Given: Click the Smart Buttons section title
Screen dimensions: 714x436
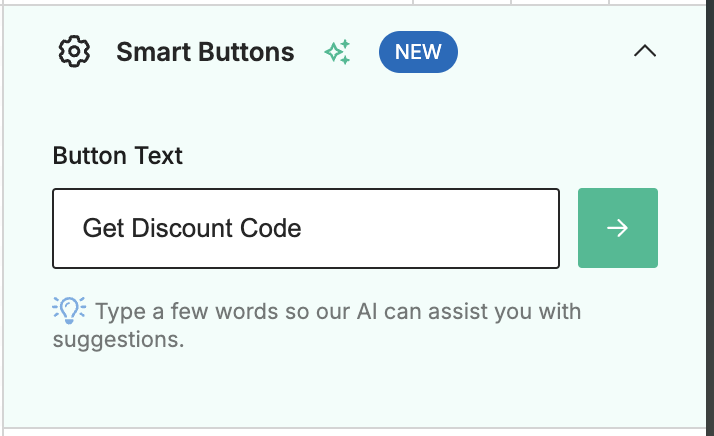Looking at the screenshot, I should coord(205,52).
